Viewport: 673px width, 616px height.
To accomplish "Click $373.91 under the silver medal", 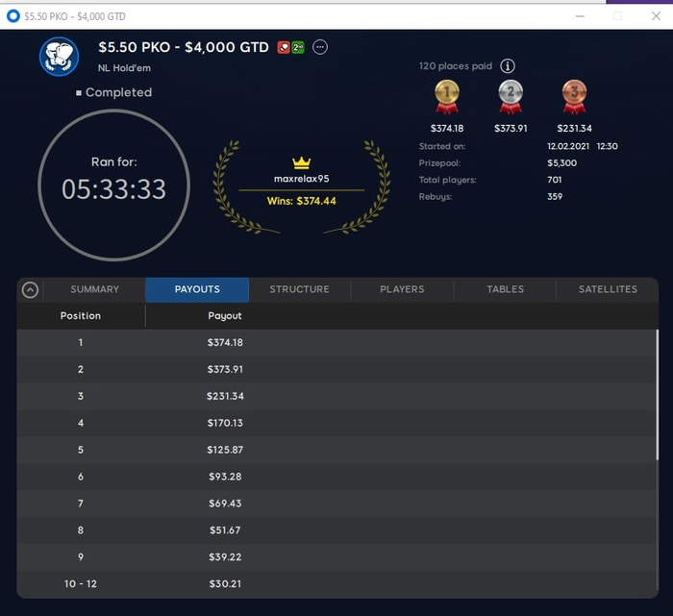I will pos(511,128).
